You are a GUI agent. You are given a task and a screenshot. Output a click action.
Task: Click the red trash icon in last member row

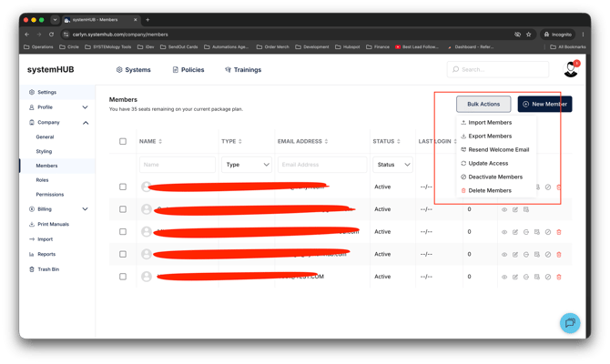point(559,277)
